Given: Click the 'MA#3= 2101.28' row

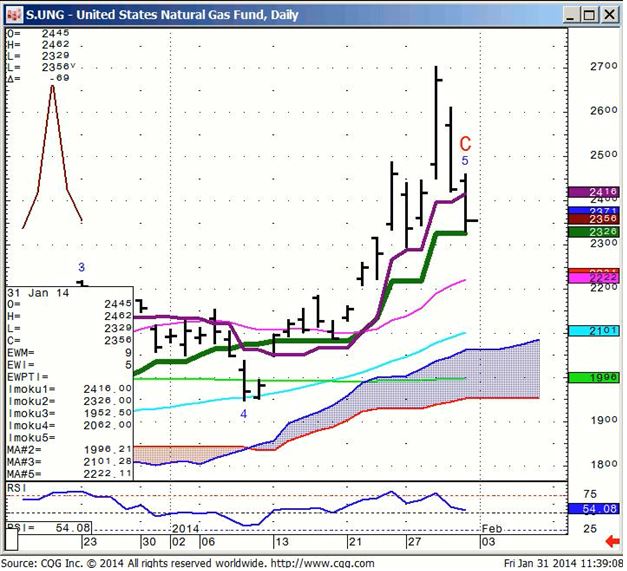Looking at the screenshot, I should click(x=70, y=462).
